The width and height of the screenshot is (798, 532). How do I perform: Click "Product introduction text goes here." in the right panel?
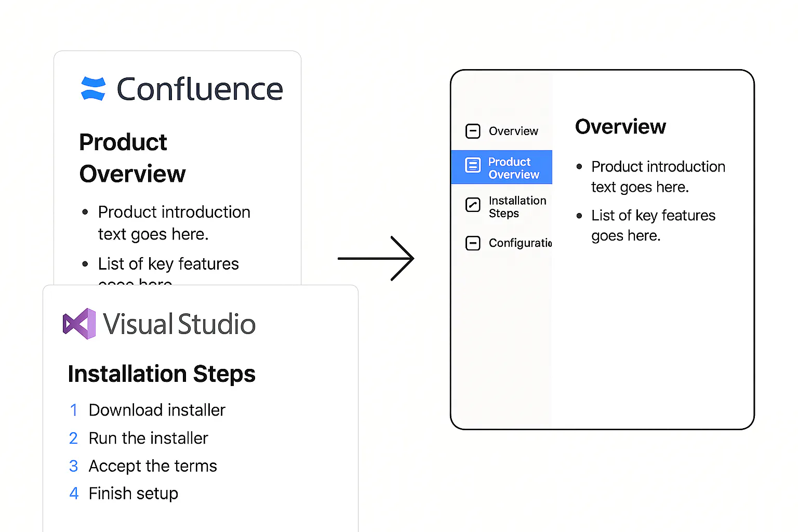coord(658,177)
